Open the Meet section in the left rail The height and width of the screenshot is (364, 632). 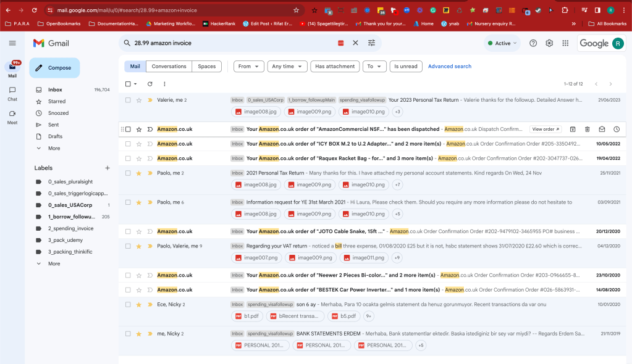pos(12,117)
